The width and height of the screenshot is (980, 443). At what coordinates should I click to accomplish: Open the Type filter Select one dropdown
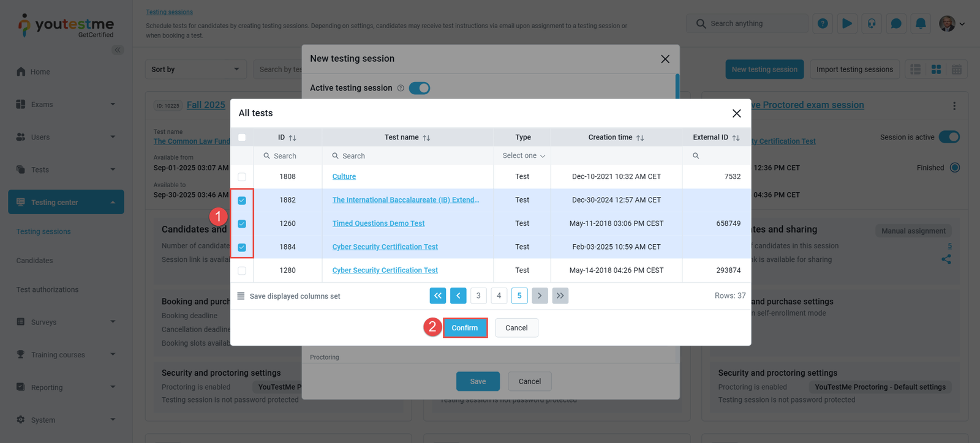tap(524, 156)
